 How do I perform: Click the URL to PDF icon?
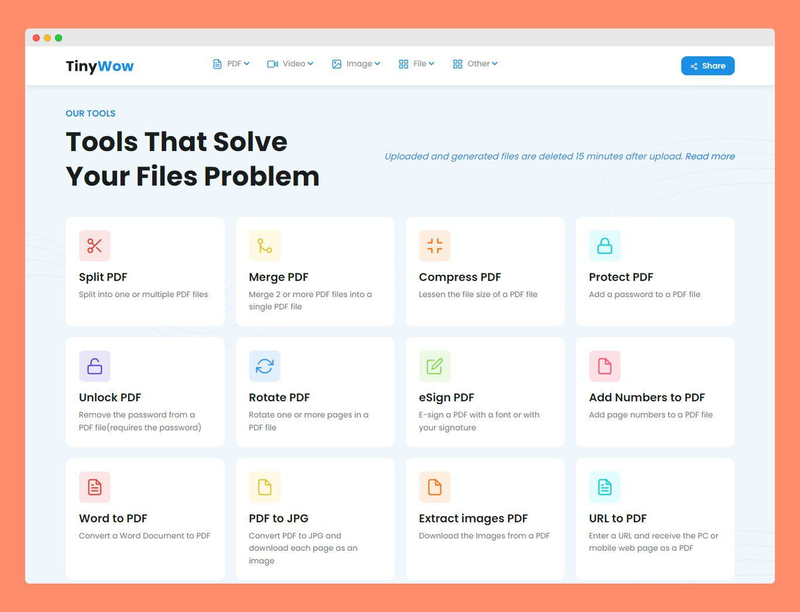605,487
